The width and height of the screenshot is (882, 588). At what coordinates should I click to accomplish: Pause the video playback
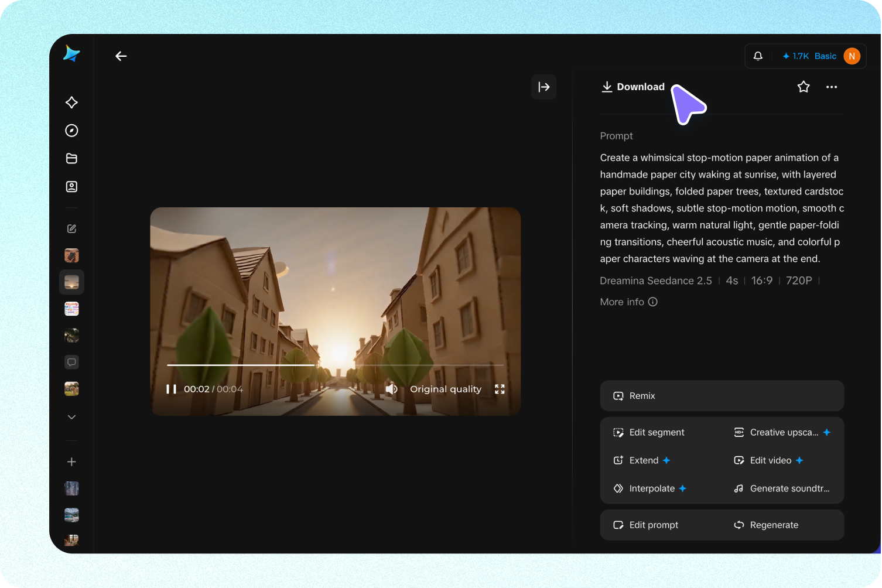pyautogui.click(x=171, y=389)
